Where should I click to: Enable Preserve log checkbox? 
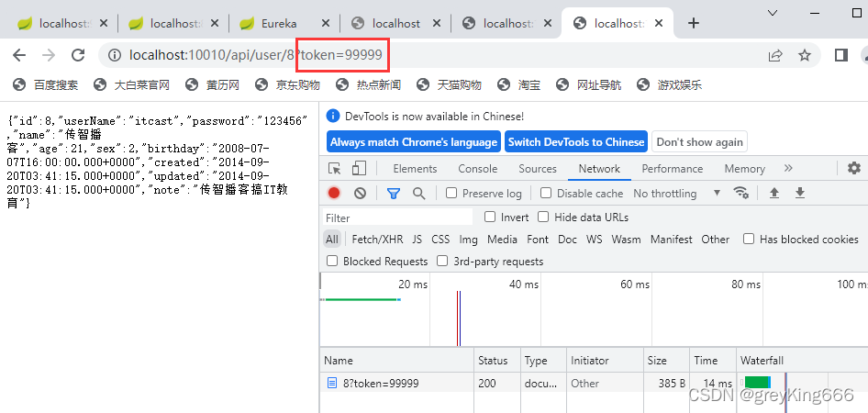pyautogui.click(x=451, y=193)
